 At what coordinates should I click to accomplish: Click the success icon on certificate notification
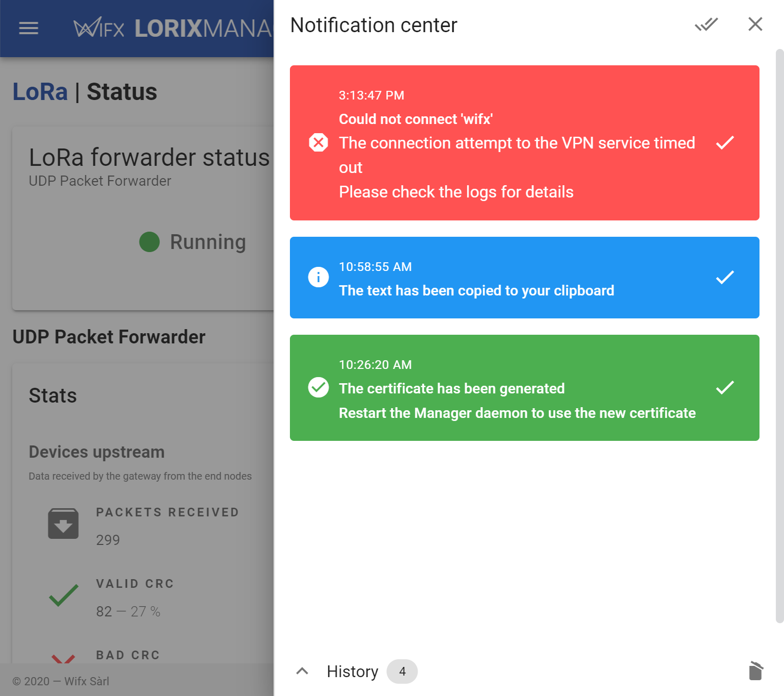318,387
